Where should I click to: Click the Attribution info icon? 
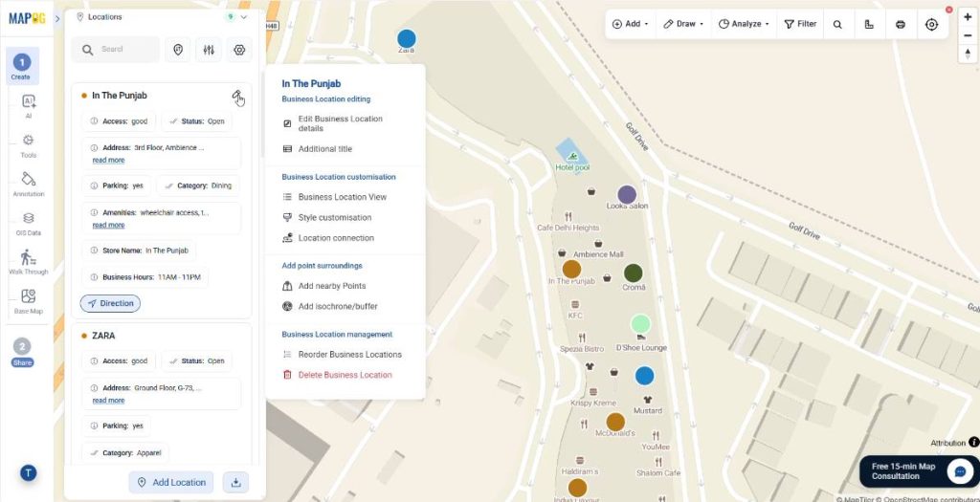pyautogui.click(x=973, y=442)
